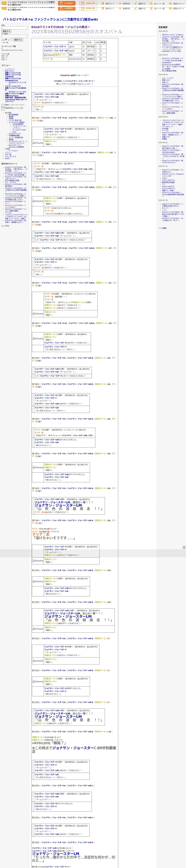Open 会議室 bulletin board link

(x=11, y=119)
